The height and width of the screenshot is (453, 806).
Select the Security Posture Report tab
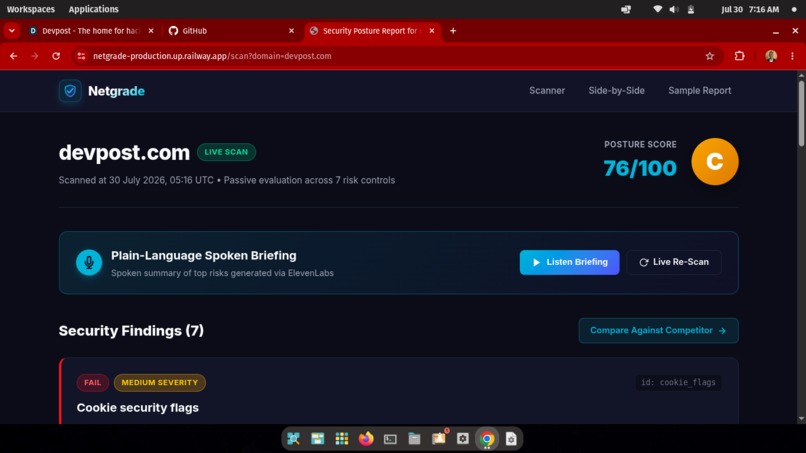pyautogui.click(x=373, y=31)
